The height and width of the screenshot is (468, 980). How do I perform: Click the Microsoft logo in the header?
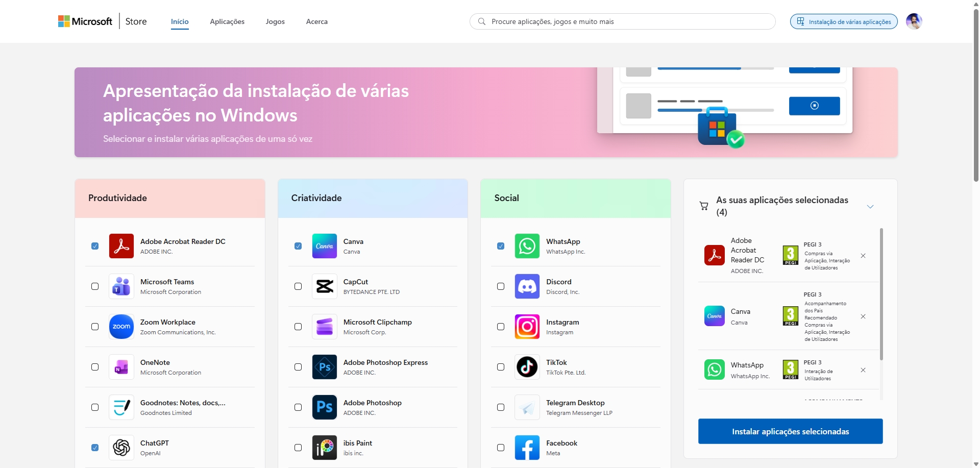[85, 21]
